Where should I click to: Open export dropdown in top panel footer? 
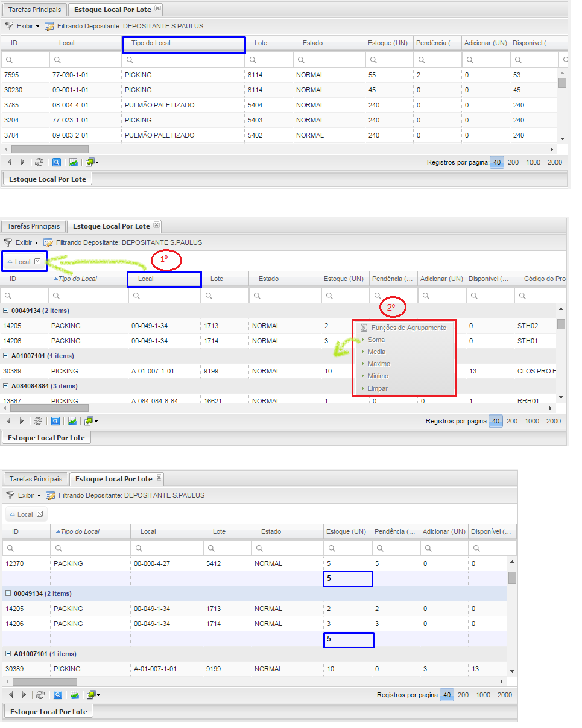coord(92,162)
